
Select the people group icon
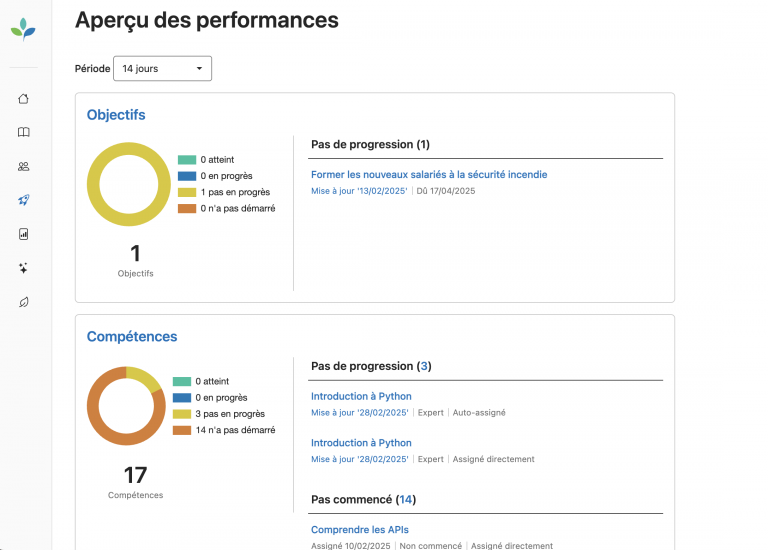[24, 167]
